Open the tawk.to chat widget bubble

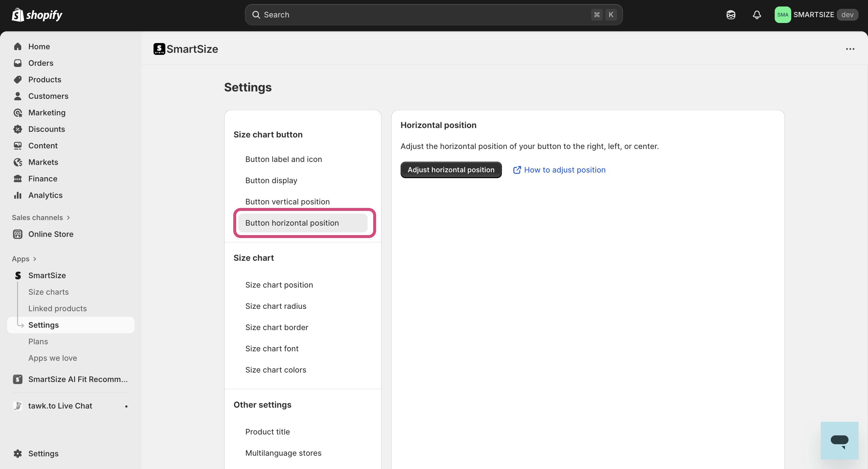click(839, 440)
